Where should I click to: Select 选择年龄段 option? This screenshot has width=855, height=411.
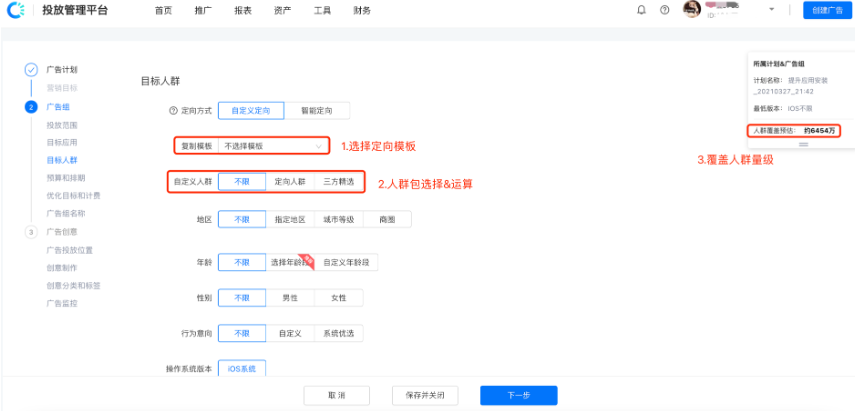290,262
